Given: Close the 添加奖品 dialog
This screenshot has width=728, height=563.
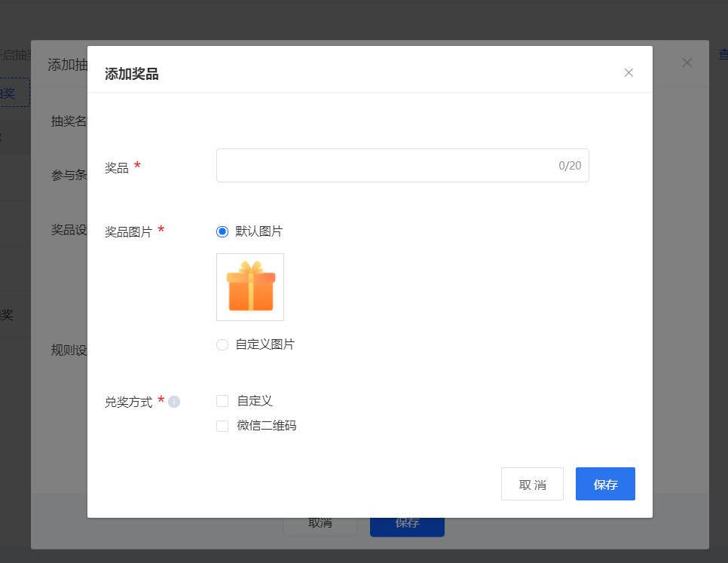Looking at the screenshot, I should click(x=629, y=73).
